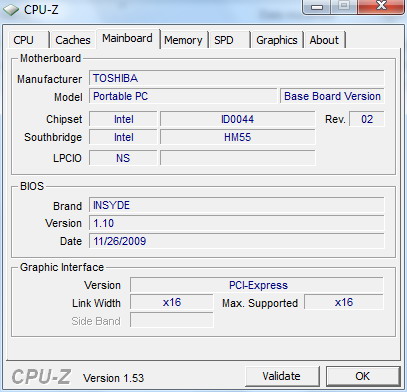Screen dimensions: 407x392
Task: Switch to the Graphics tab
Action: click(277, 40)
